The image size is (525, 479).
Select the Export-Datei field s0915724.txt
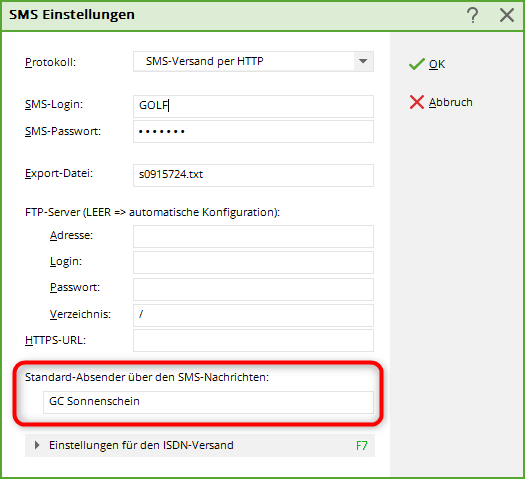(253, 175)
